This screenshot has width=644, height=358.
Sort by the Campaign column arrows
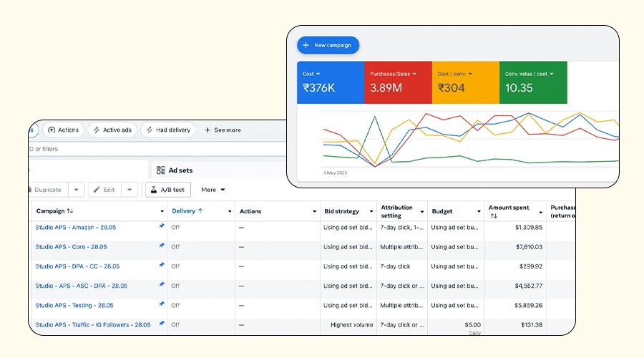[x=69, y=211]
